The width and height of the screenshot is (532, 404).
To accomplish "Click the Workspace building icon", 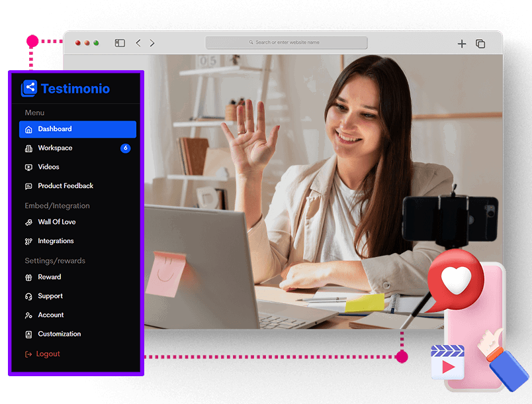I will [28, 148].
